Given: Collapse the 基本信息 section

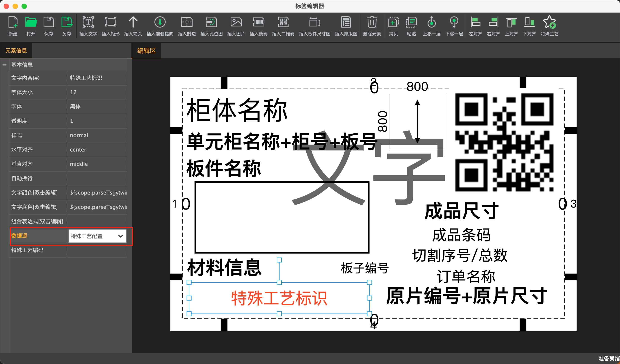Looking at the screenshot, I should 4,65.
